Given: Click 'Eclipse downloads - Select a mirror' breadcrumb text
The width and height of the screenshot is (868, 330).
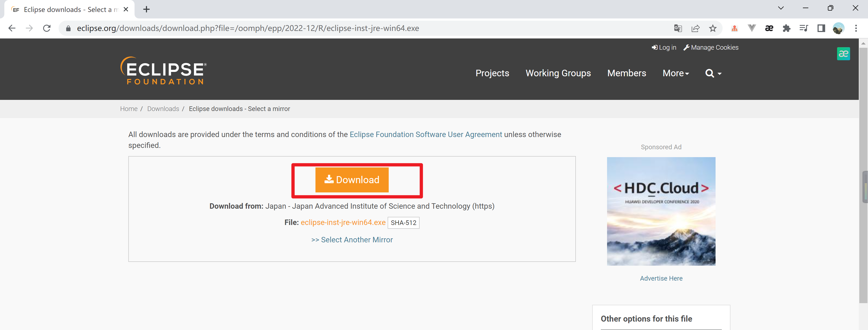Looking at the screenshot, I should 239,109.
